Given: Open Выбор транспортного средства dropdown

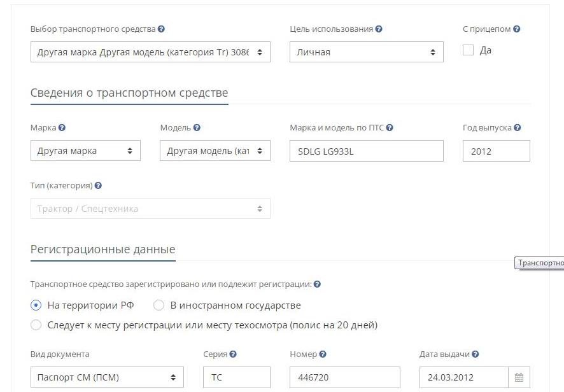Looking at the screenshot, I should click(150, 52).
